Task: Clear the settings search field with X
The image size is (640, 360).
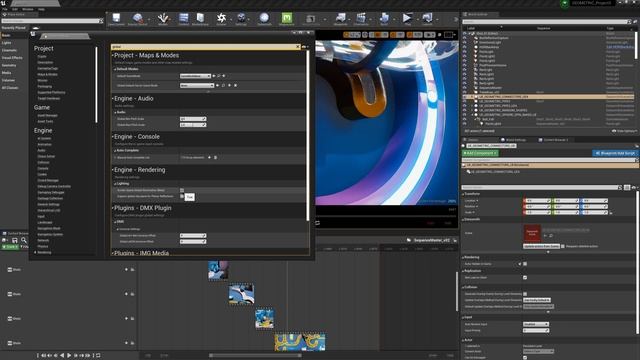Action: coord(298,47)
